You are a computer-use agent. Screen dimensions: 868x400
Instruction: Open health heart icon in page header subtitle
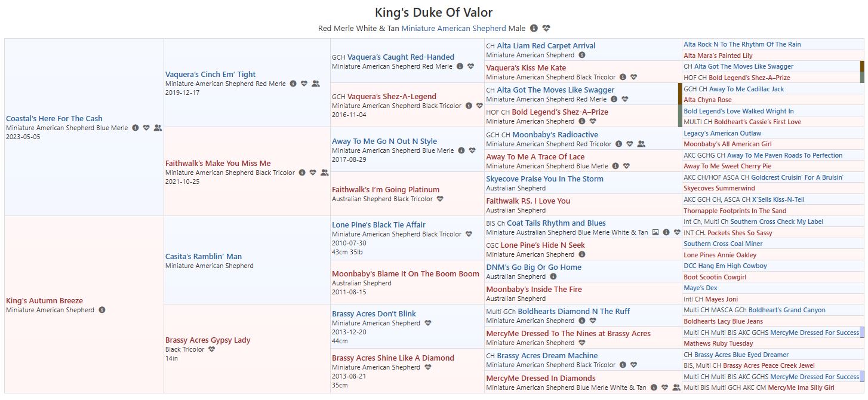tap(546, 28)
